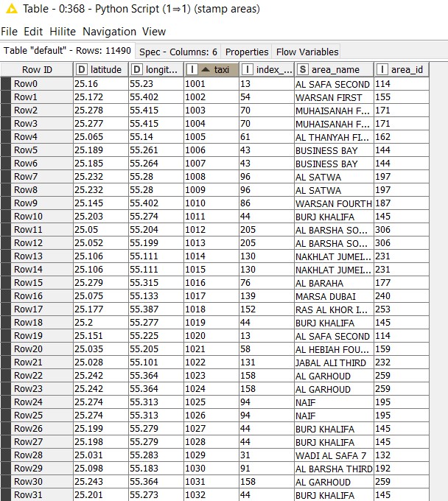This screenshot has width=448, height=501.
Task: Click longitude cell 55.315
Action: pyautogui.click(x=156, y=282)
